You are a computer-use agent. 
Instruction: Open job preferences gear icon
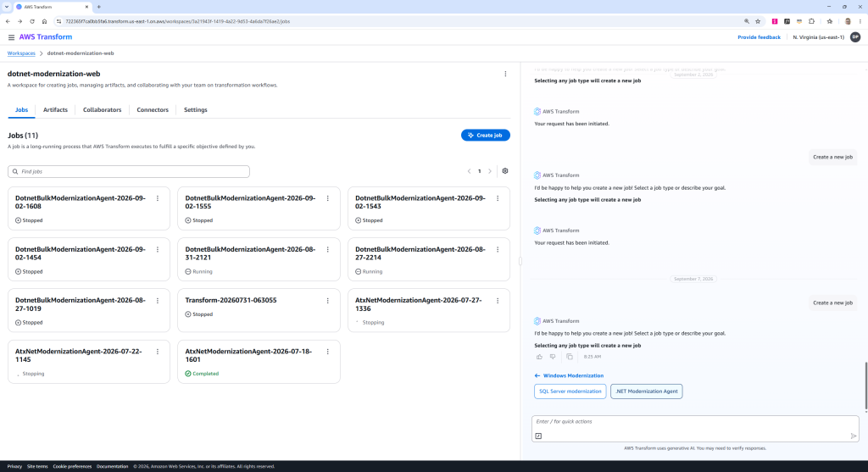click(x=505, y=171)
